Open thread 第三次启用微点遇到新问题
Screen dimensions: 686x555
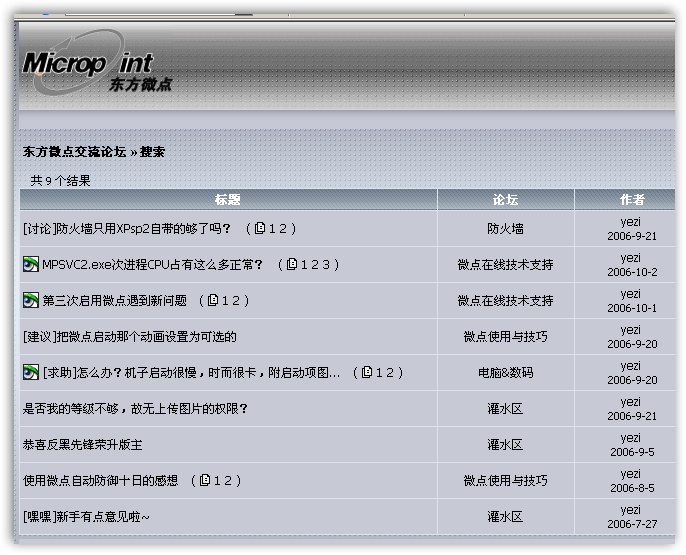(x=115, y=300)
